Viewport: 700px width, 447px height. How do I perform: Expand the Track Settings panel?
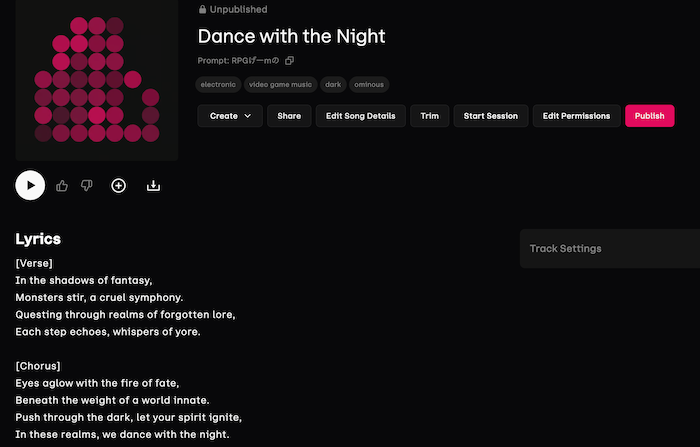609,248
